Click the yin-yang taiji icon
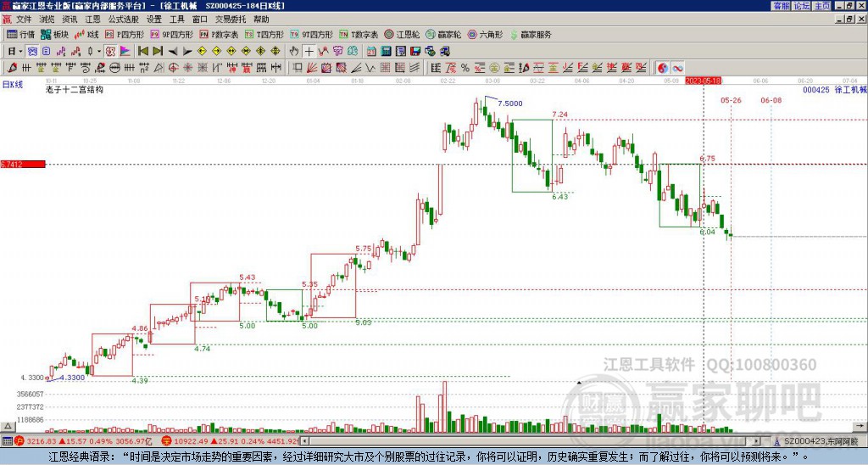The height and width of the screenshot is (465, 868). click(663, 68)
